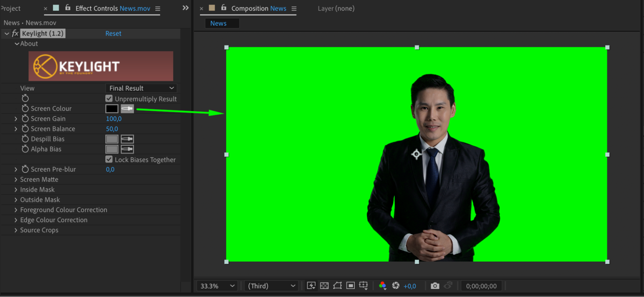Click the Despill Bias eyedropper
This screenshot has width=644, height=297.
pos(127,139)
